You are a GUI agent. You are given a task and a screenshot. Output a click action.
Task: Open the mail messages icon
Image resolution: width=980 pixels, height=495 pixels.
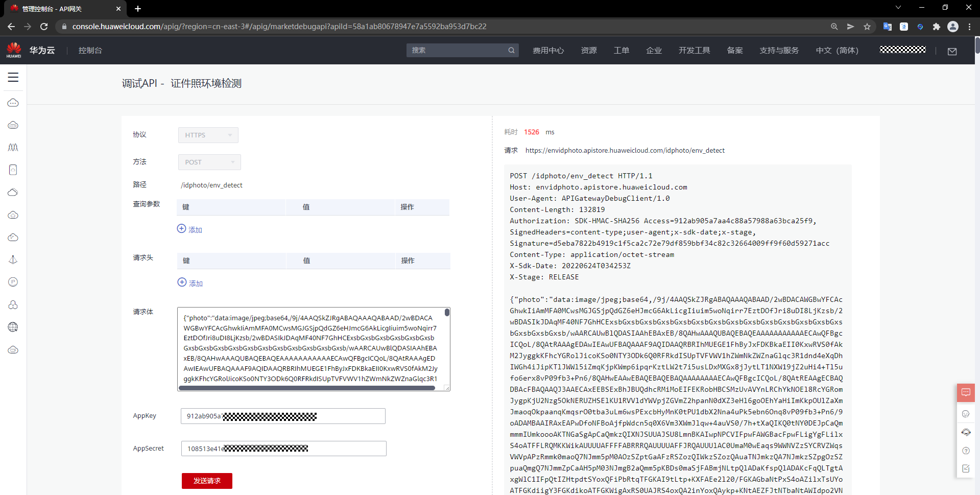click(x=952, y=51)
